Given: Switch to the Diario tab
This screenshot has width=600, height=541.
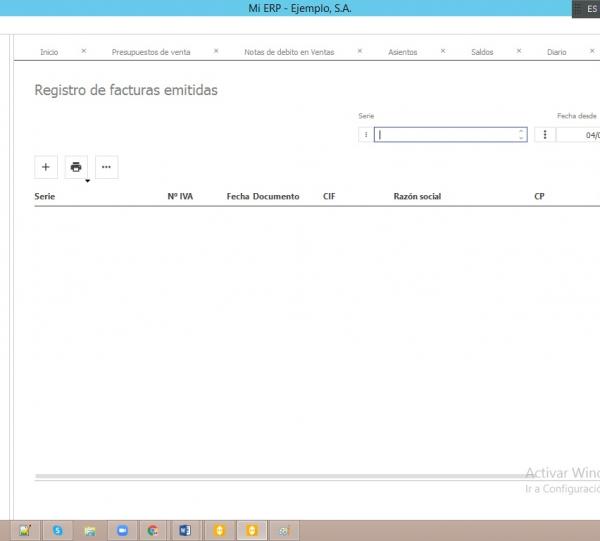Looking at the screenshot, I should click(557, 52).
